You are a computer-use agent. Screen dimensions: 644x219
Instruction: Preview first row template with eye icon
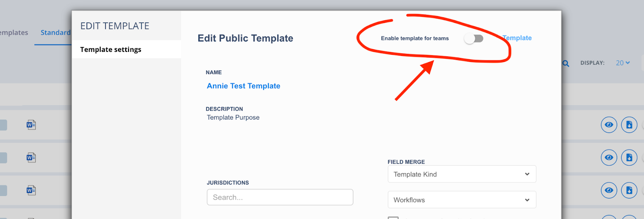coord(609,125)
